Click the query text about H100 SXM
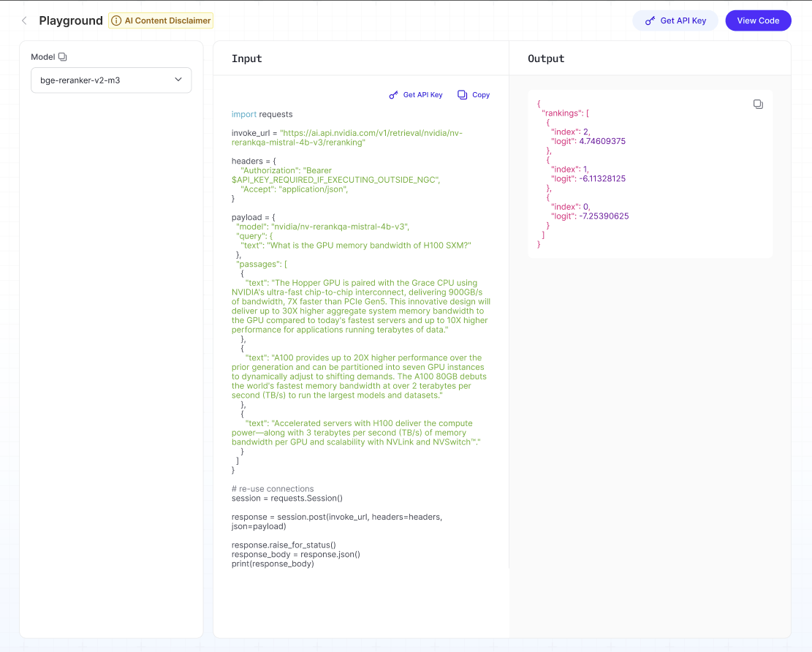The height and width of the screenshot is (652, 812). point(368,245)
